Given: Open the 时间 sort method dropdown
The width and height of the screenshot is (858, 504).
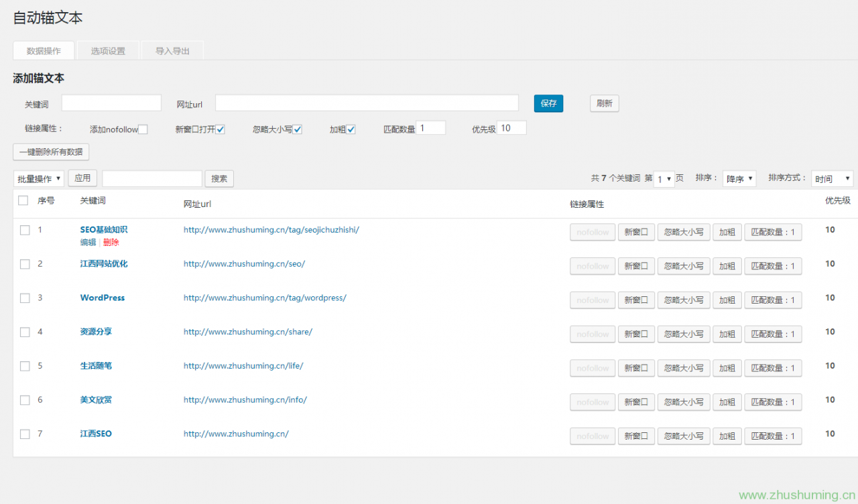Looking at the screenshot, I should click(x=831, y=179).
